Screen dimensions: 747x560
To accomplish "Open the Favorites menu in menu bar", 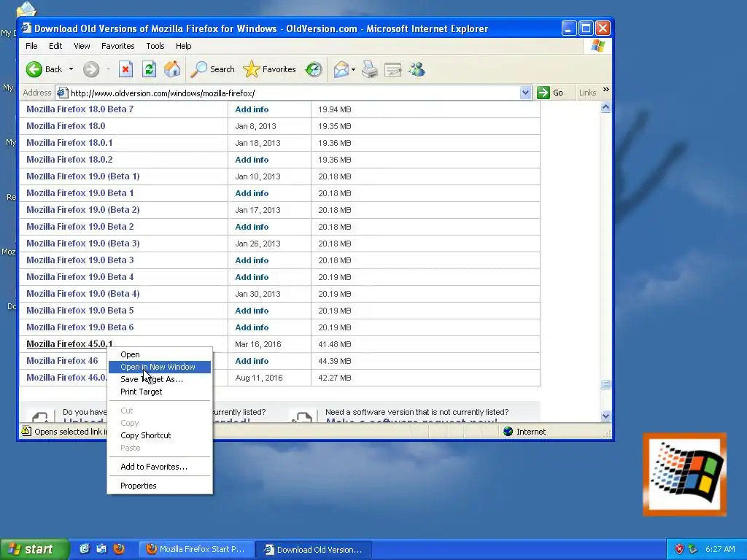I will tap(117, 46).
